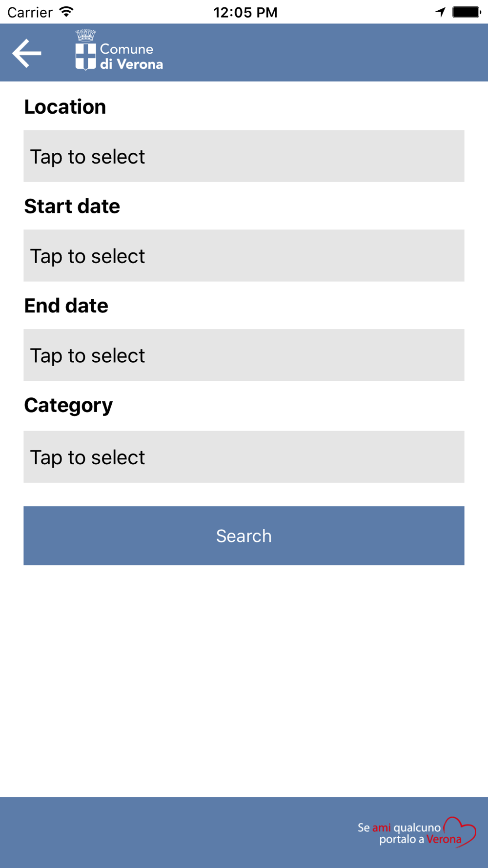Tap the location services arrow icon
Screen dimensions: 488x868
click(x=441, y=12)
